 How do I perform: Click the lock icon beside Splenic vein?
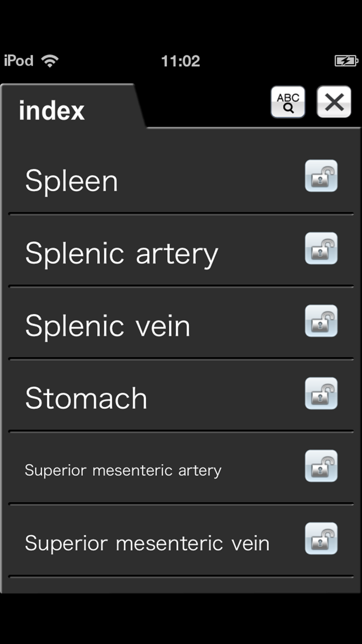point(322,321)
